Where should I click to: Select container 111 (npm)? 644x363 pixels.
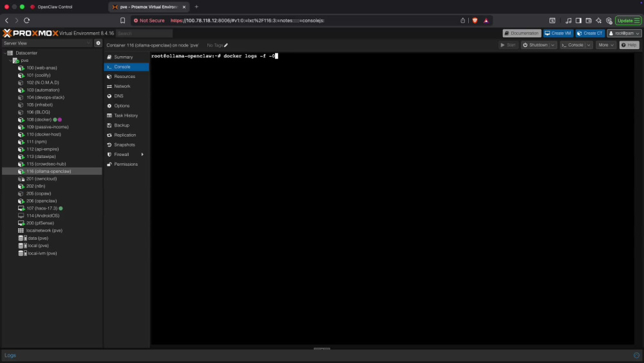(37, 142)
